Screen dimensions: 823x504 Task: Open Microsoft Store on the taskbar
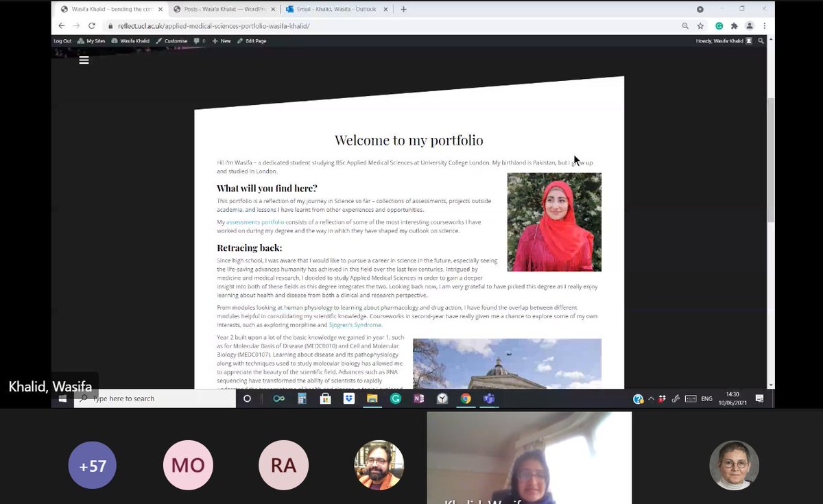tap(325, 398)
